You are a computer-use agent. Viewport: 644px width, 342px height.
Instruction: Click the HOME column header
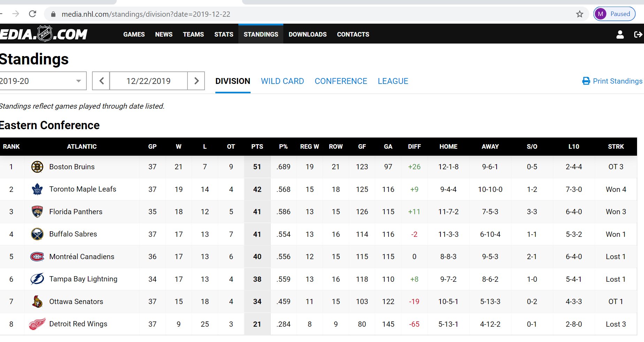coord(448,147)
